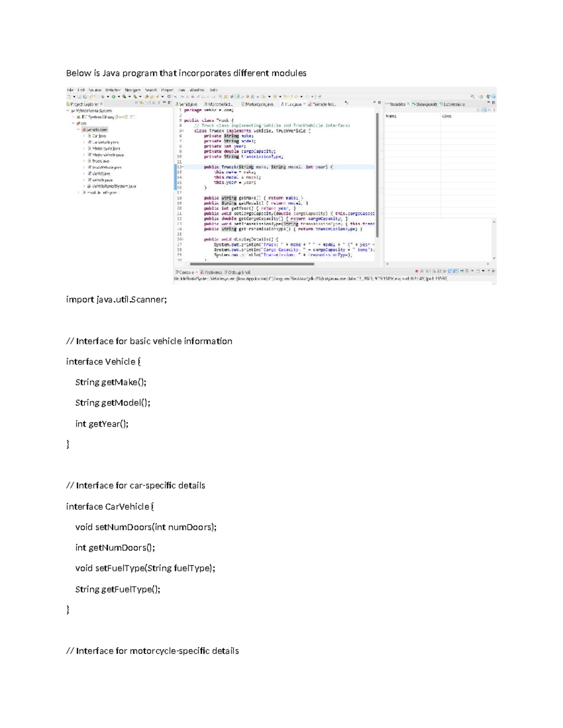Open the Problems tab

coord(211,272)
